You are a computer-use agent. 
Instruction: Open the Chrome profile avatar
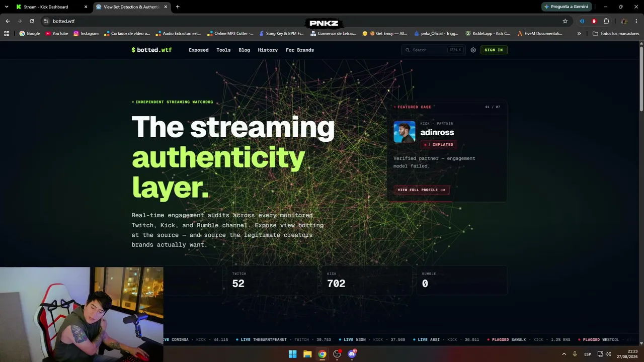click(x=624, y=21)
